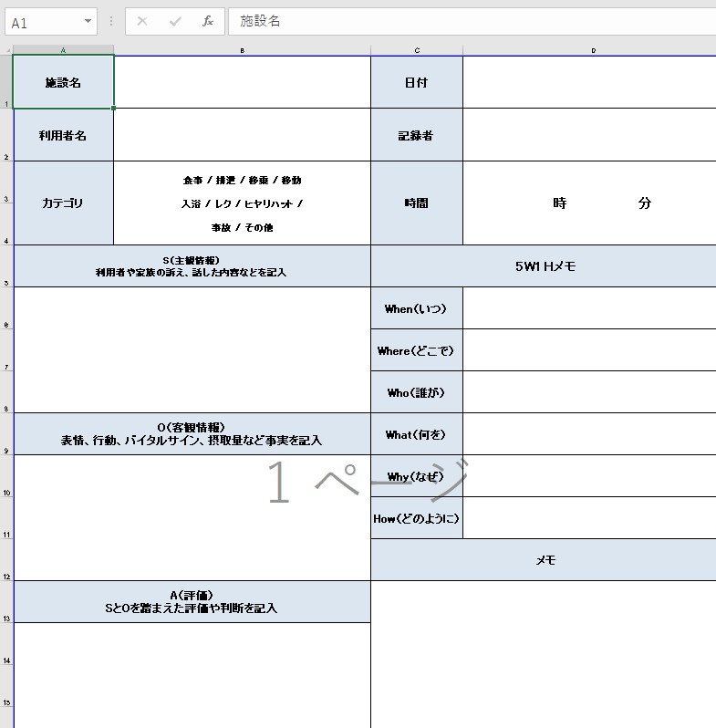Click the Name Box showing A1
This screenshot has height=728, width=716.
[x=41, y=22]
